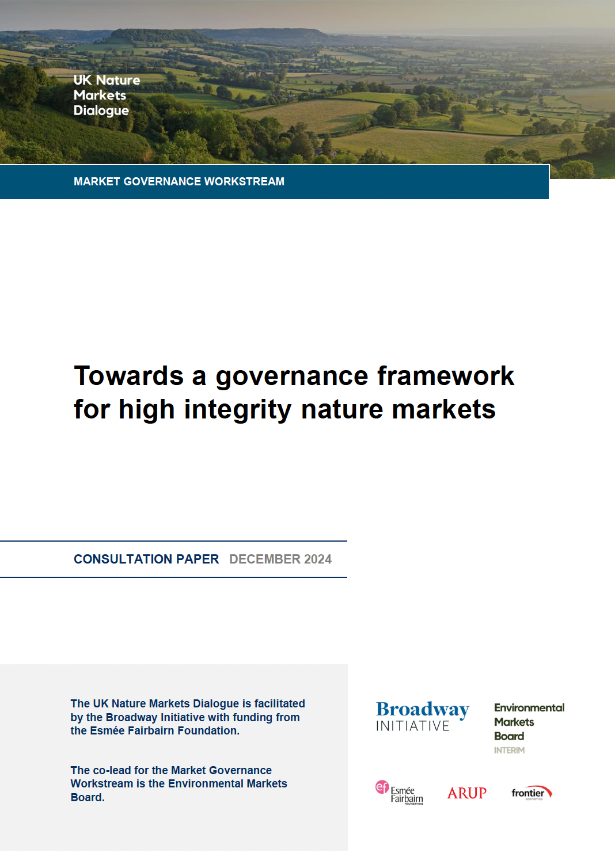Image resolution: width=615 pixels, height=868 pixels.
Task: Select the CONSULTATION PAPER label
Action: click(x=145, y=558)
